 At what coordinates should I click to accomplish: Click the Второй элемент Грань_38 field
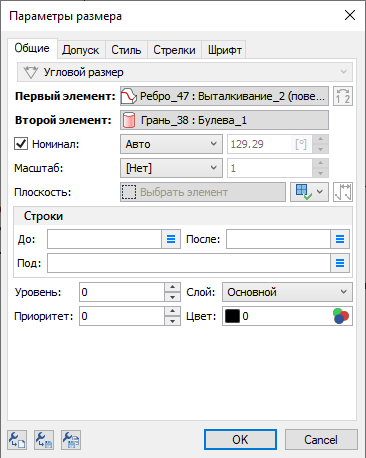coord(224,120)
